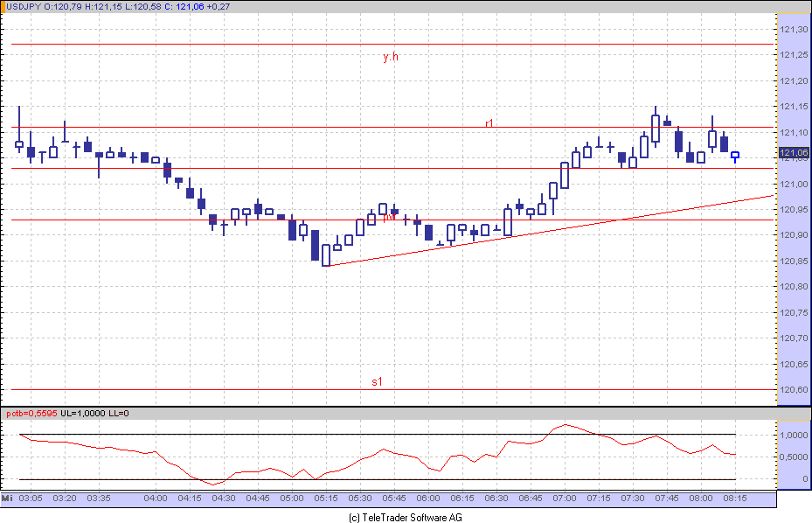The width and height of the screenshot is (812, 523).
Task: Click the 'r1' resistance level label
Action: point(489,122)
